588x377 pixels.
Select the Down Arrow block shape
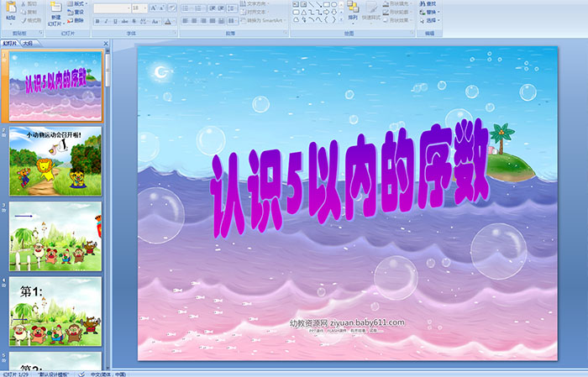[x=334, y=13]
